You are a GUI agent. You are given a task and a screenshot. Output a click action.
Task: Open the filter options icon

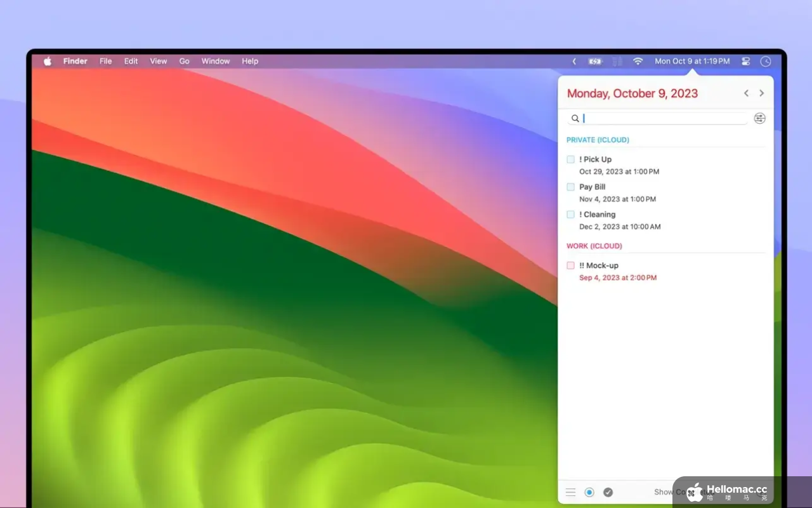click(759, 118)
